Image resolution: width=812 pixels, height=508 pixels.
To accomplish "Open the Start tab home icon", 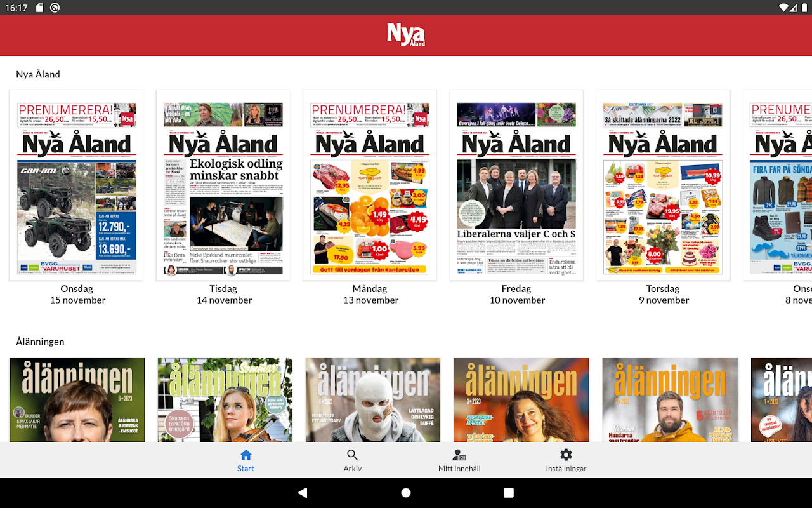I will (x=246, y=455).
